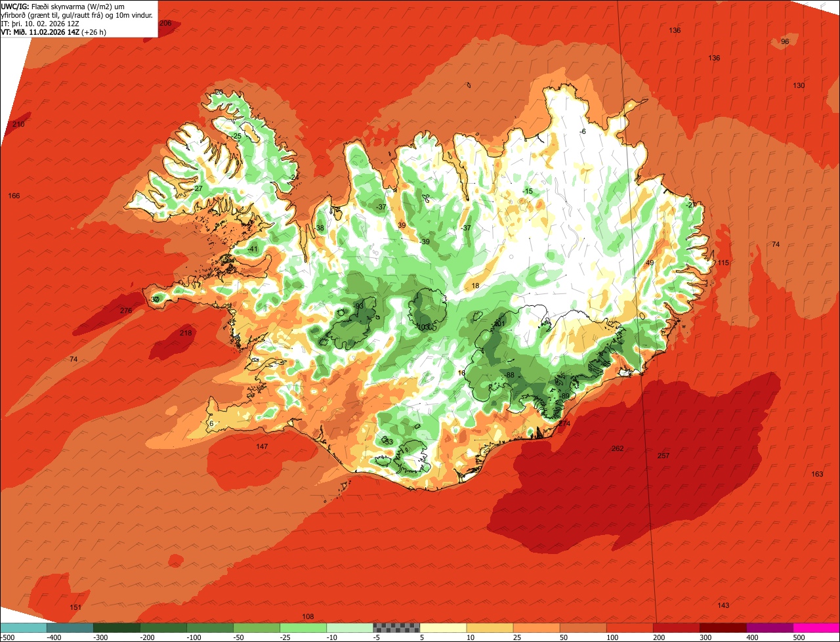Image resolution: width=840 pixels, height=642 pixels.
Task: Click the '276' value in the dark red western patch
Action: tap(126, 310)
